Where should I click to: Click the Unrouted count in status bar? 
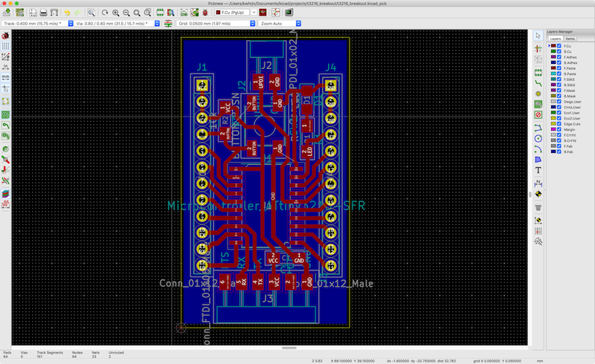tap(110, 357)
